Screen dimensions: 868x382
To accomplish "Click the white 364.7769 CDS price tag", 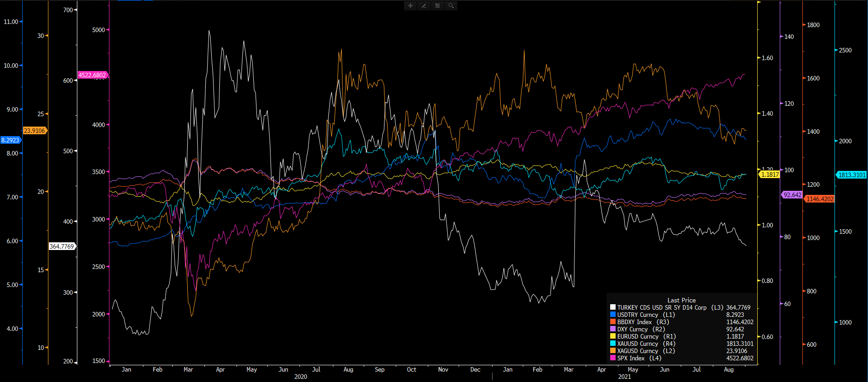I will [62, 246].
